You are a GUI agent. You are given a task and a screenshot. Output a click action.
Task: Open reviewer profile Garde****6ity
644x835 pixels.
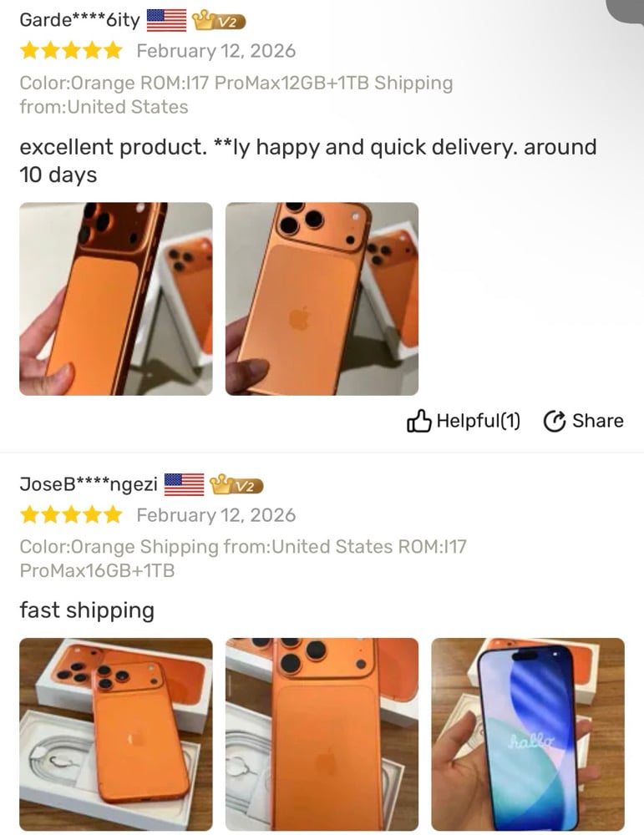[80, 20]
